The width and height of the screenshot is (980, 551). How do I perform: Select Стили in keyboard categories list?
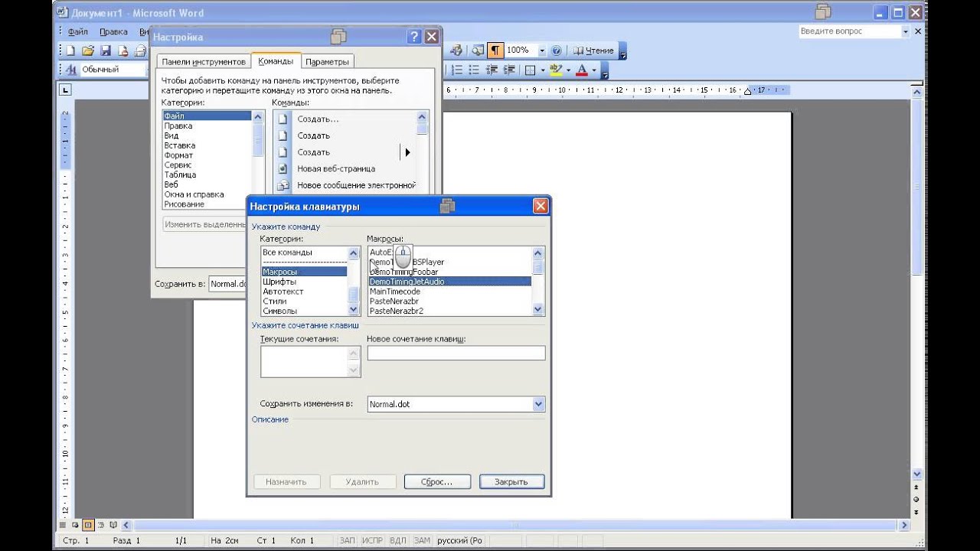coord(304,302)
